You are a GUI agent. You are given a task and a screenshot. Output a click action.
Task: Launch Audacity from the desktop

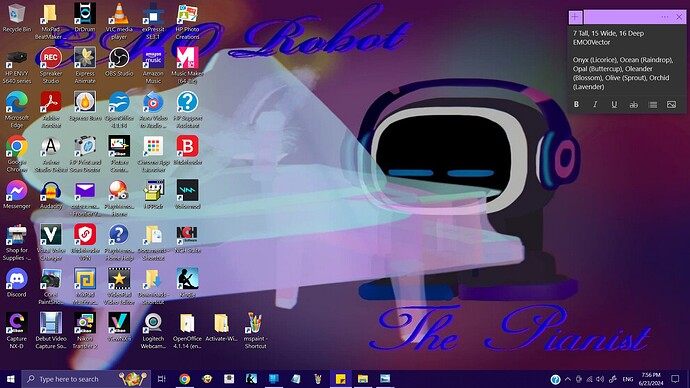pyautogui.click(x=51, y=194)
